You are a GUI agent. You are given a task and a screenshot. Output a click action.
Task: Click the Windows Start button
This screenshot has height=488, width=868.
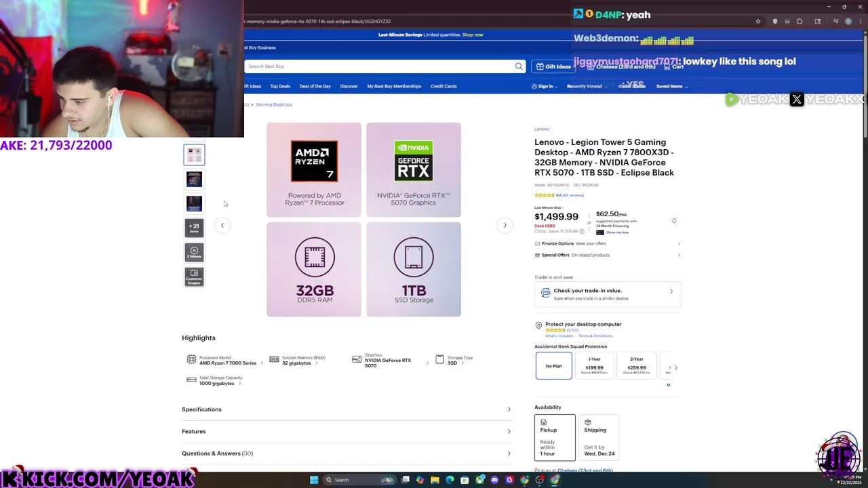(314, 480)
